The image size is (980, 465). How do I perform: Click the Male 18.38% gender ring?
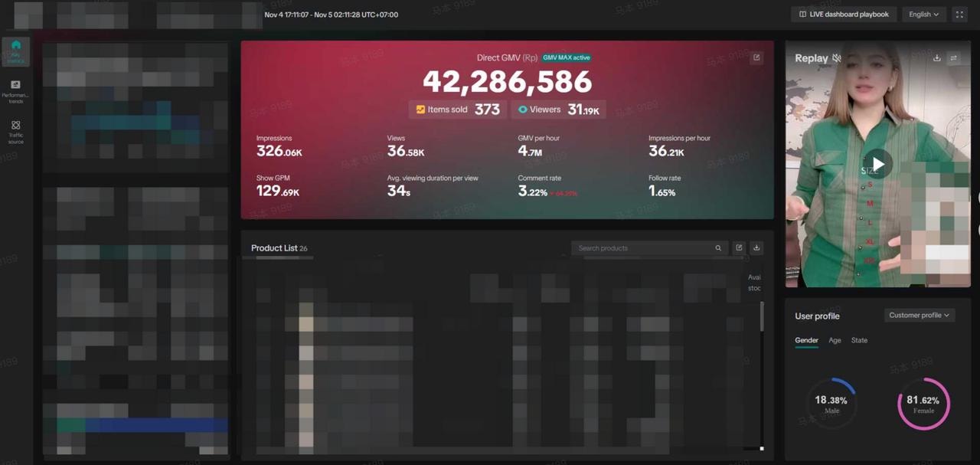(x=831, y=404)
